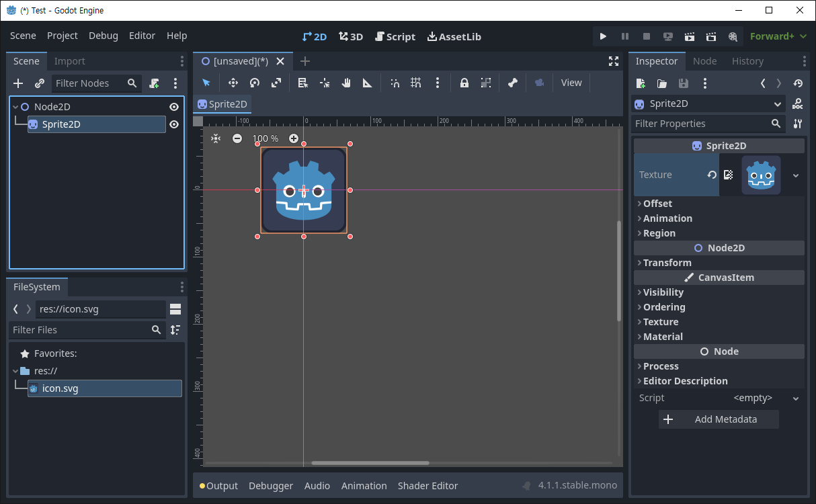This screenshot has width=816, height=504.
Task: Click the Add Metadata button
Action: click(719, 419)
